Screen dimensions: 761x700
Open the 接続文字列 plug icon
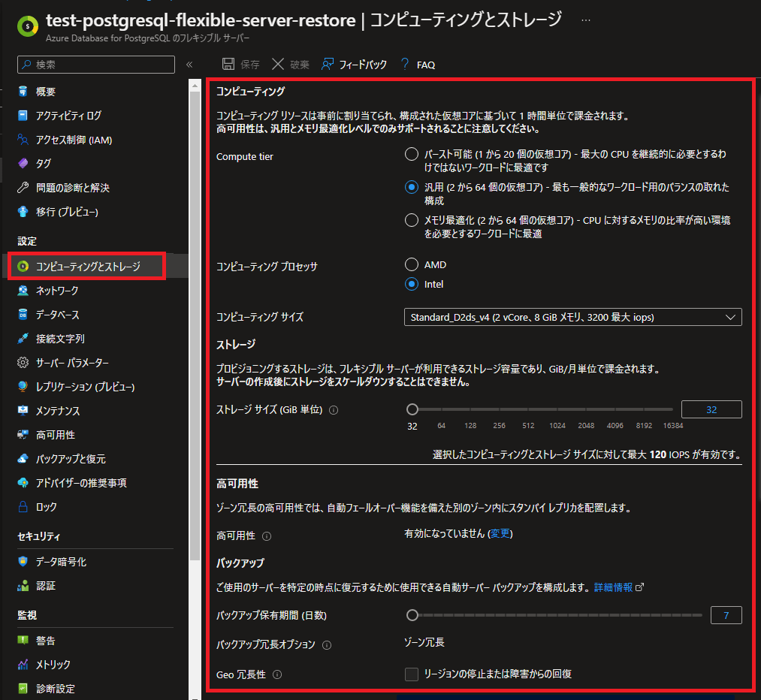23,339
